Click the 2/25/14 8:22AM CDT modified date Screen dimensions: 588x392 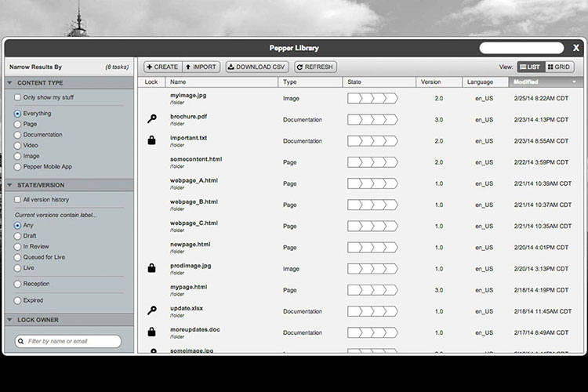[541, 98]
